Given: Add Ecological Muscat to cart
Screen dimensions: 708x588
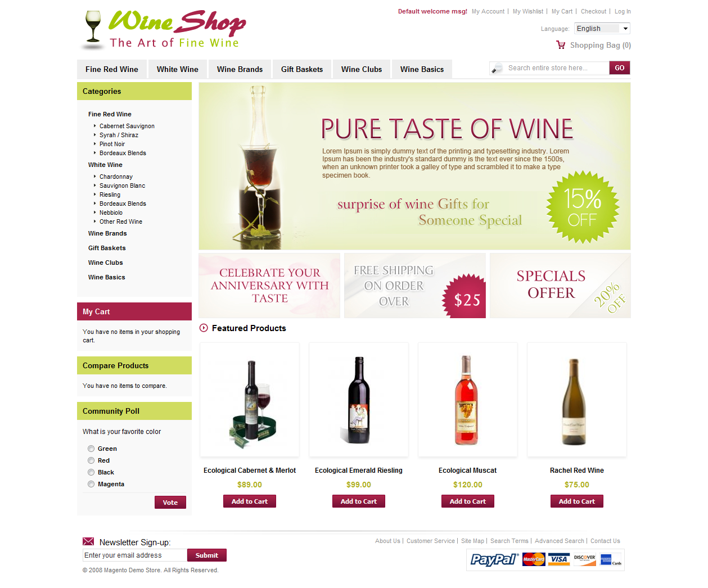Looking at the screenshot, I should pos(468,501).
